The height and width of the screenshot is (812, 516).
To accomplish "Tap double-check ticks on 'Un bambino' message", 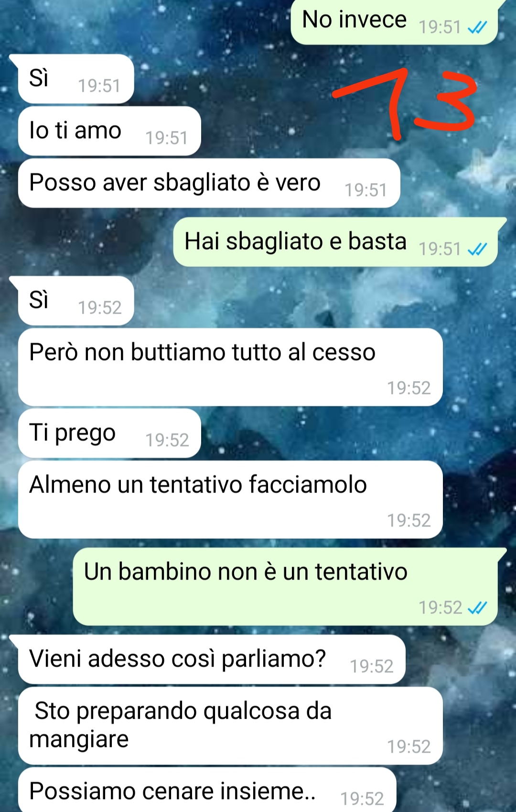I will click(477, 608).
